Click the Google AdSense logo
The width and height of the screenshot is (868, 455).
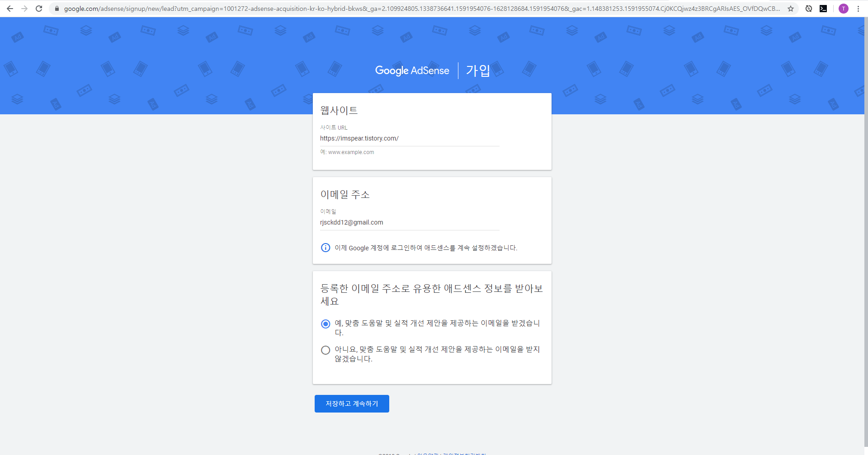pyautogui.click(x=412, y=70)
